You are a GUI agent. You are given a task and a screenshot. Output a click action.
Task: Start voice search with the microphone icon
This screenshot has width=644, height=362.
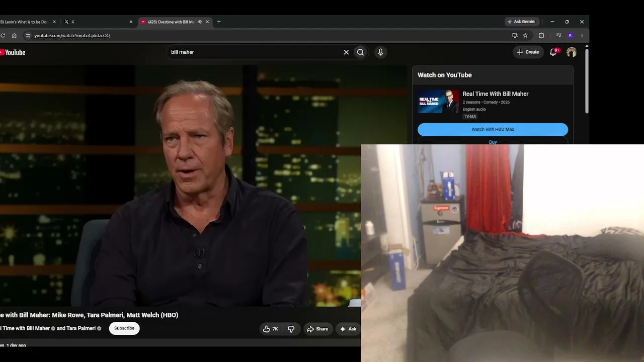(380, 52)
